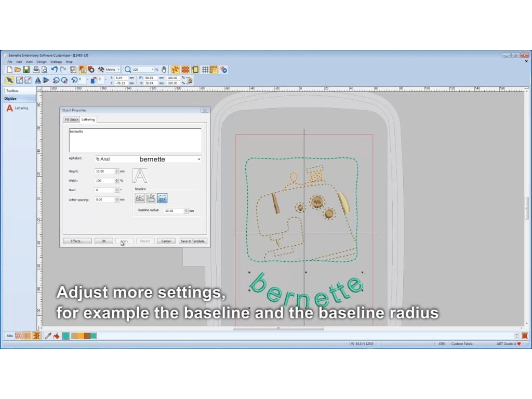This screenshot has width=532, height=399.
Task: Select straight horizontal ABC baseline
Action: (x=140, y=198)
